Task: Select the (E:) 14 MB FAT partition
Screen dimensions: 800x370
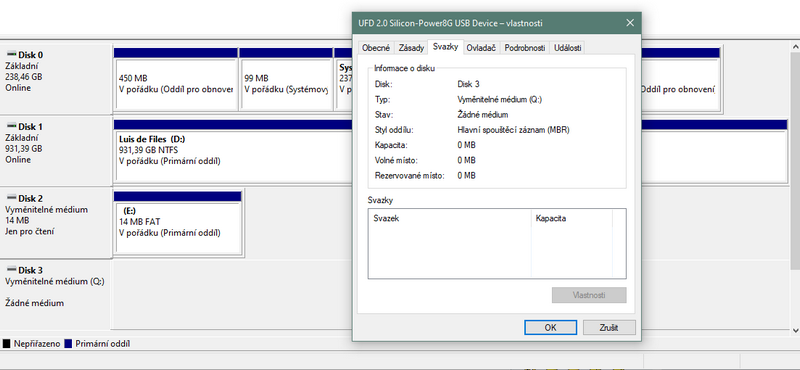Action: 178,223
